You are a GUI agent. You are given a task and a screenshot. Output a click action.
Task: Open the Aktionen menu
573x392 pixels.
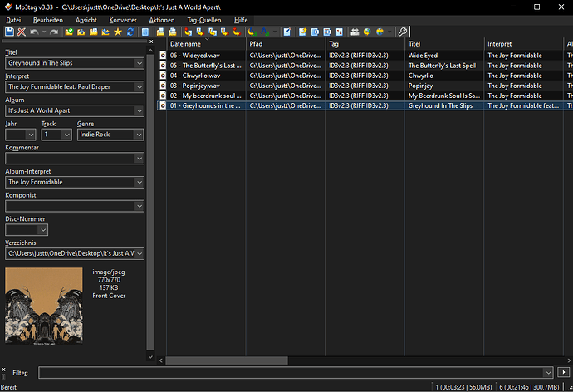tap(162, 20)
